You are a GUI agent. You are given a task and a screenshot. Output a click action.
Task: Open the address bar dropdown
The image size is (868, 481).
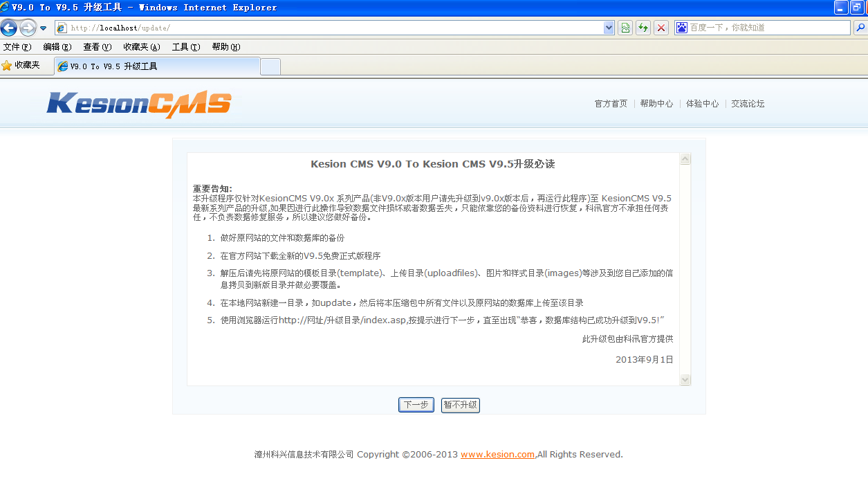tap(607, 28)
